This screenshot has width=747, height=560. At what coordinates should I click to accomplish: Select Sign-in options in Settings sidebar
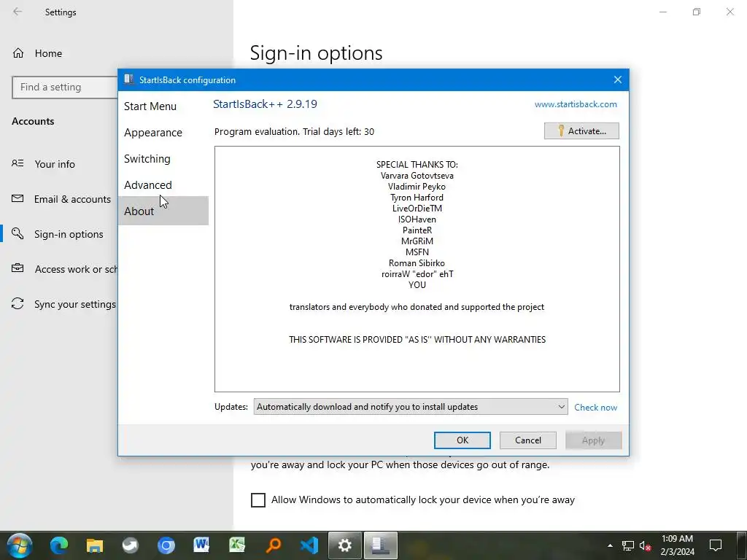pos(69,234)
